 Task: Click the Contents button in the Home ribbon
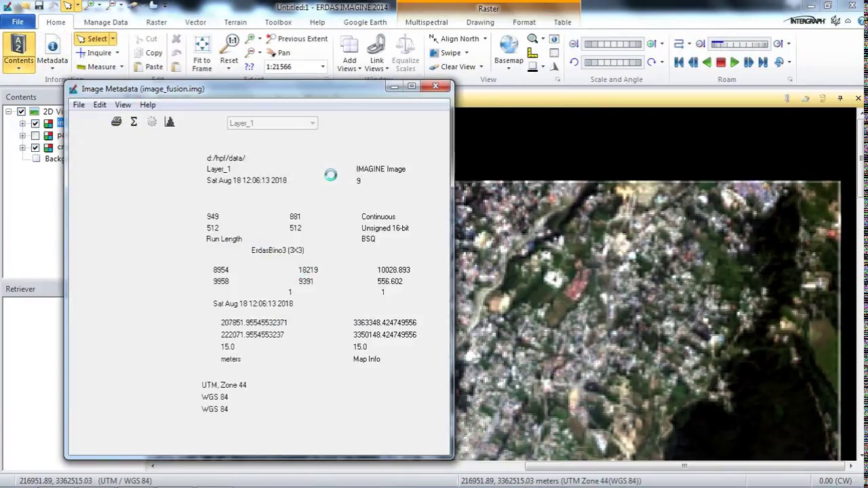coord(18,52)
